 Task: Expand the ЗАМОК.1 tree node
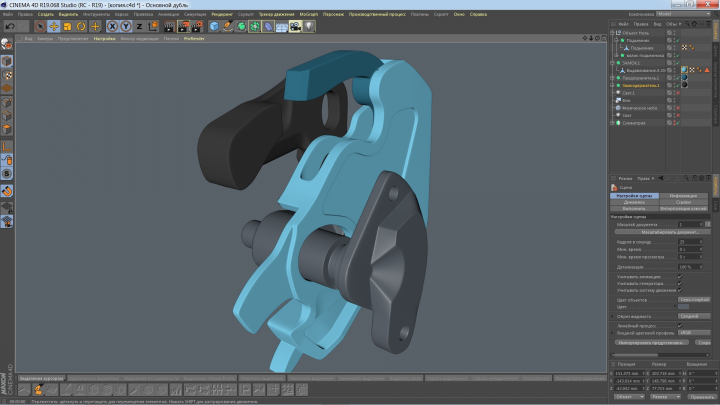(x=612, y=63)
